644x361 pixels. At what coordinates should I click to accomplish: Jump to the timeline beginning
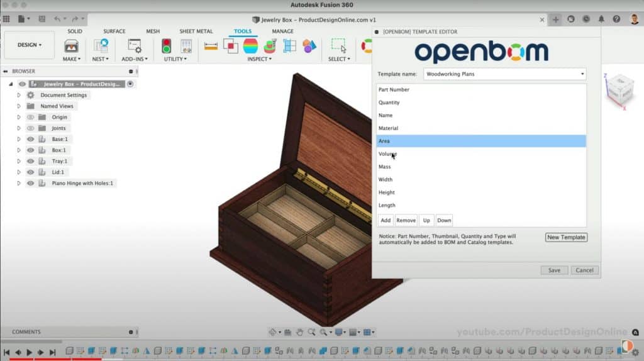[6, 352]
